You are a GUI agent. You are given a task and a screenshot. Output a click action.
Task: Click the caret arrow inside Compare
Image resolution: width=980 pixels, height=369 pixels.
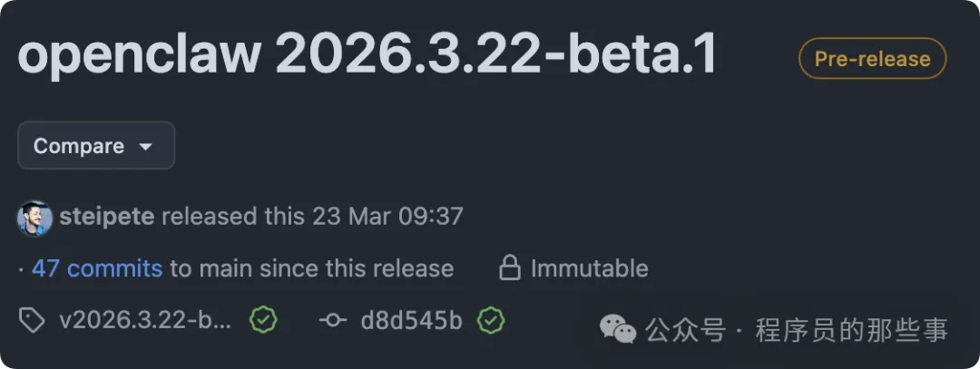coord(145,147)
